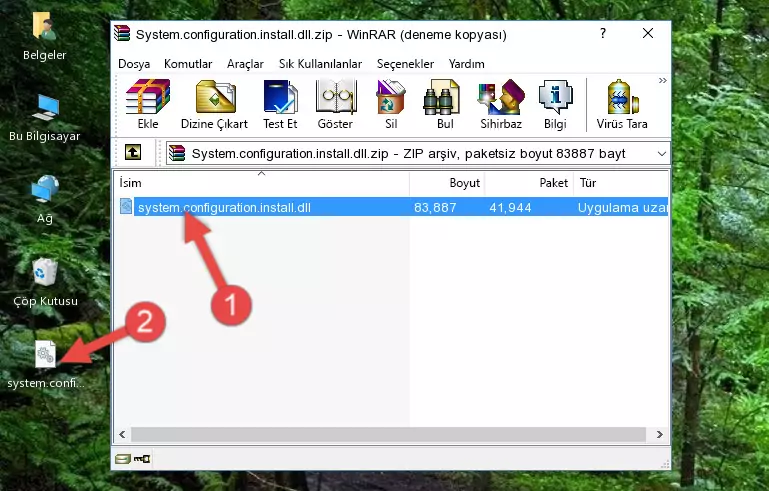Click the WinRAR title bar icon
The height and width of the screenshot is (491, 769).
pos(122,33)
